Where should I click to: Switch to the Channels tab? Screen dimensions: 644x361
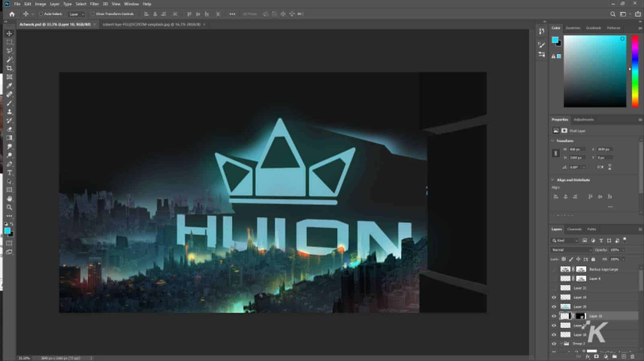click(574, 229)
